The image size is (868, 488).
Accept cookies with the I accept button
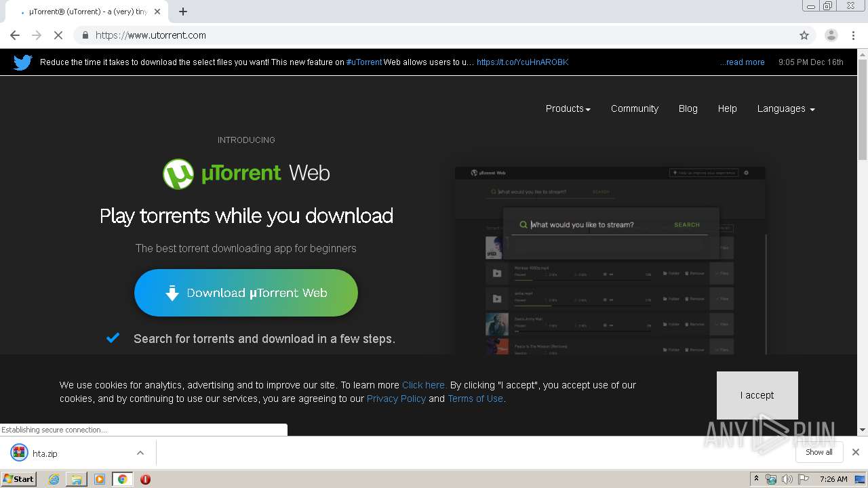click(x=757, y=395)
